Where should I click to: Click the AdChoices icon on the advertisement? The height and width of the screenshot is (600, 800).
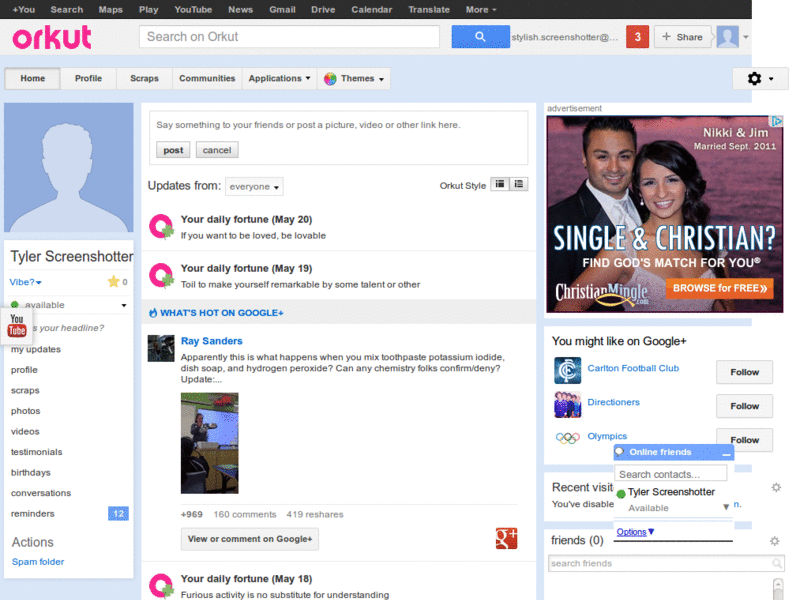777,121
